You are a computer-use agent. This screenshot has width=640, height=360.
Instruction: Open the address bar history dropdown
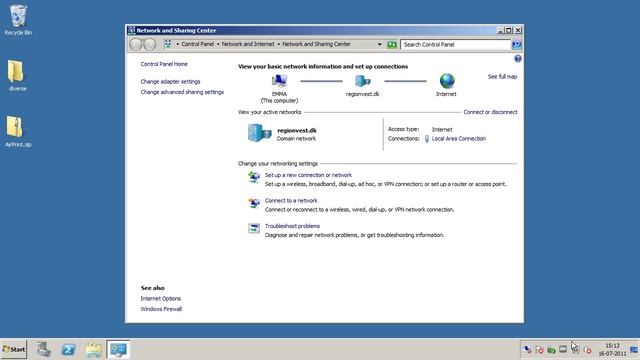[x=380, y=44]
